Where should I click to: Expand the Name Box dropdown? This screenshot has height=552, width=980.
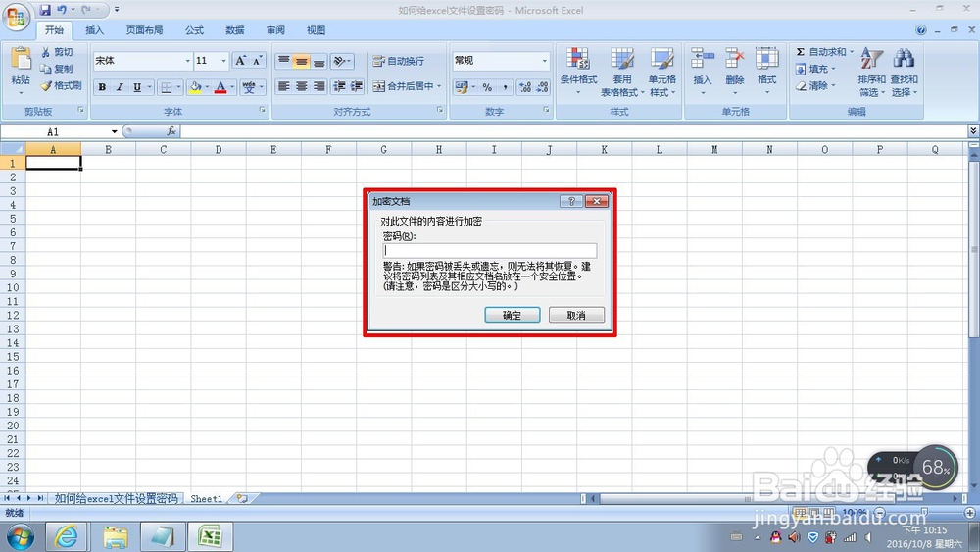115,132
